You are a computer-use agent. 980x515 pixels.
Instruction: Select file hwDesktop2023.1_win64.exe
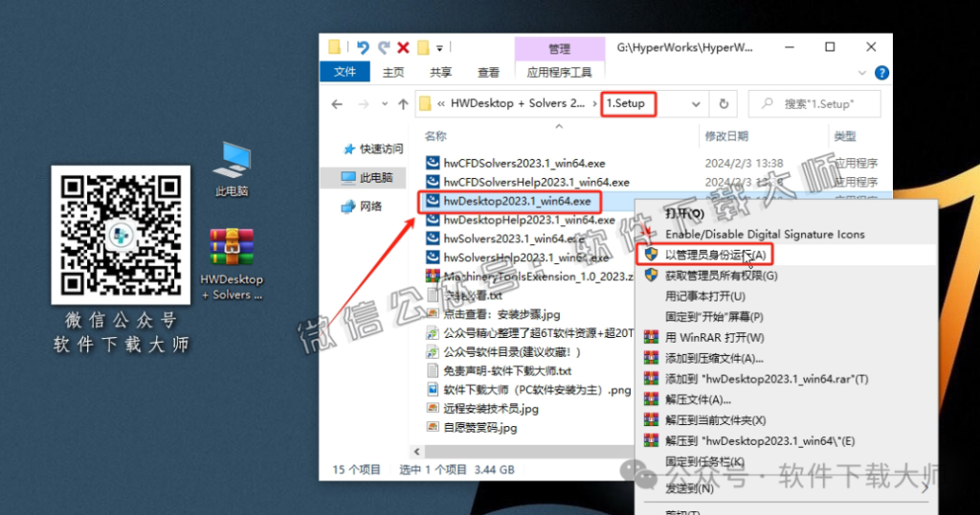[517, 201]
